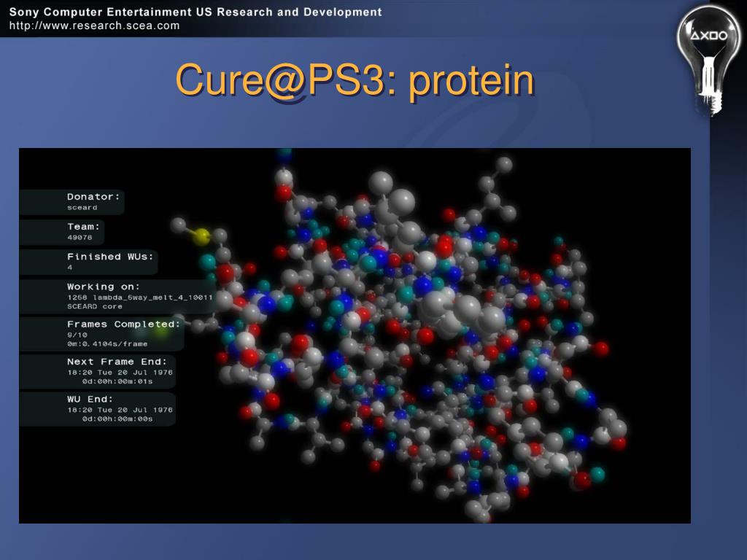
Task: Click the 'WU End:' label
Action: (90, 399)
